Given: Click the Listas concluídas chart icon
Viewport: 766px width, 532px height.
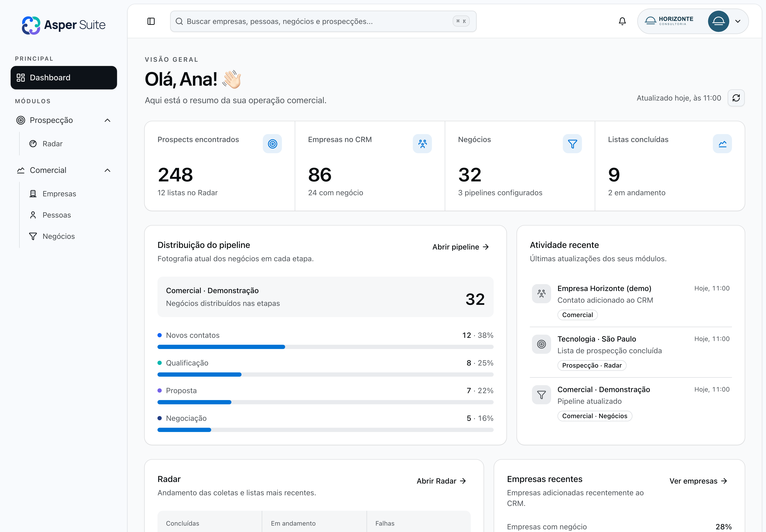Looking at the screenshot, I should tap(722, 144).
